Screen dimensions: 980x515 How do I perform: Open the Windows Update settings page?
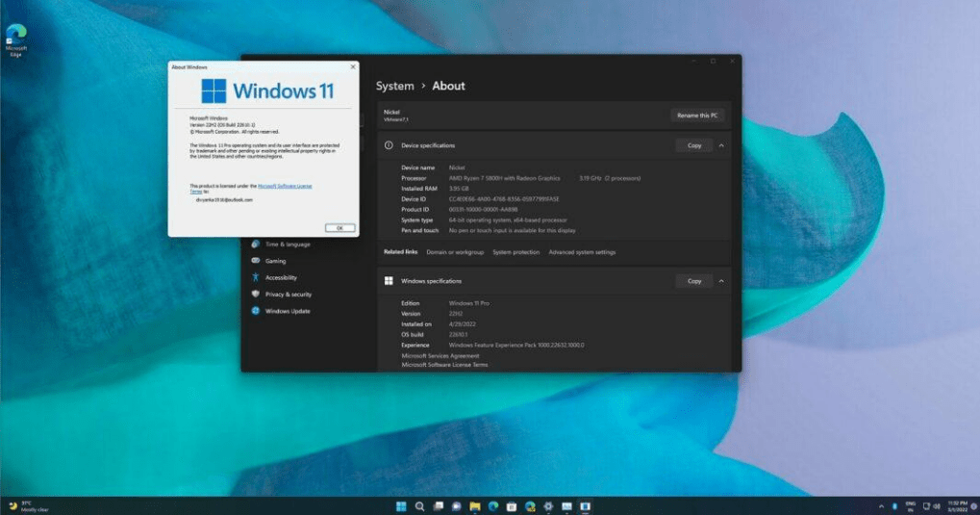tap(287, 311)
